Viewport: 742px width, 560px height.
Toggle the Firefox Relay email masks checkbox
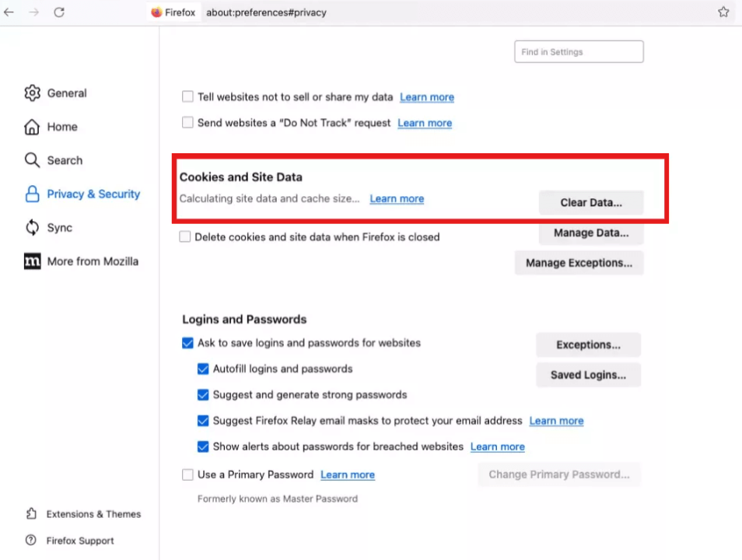point(203,421)
